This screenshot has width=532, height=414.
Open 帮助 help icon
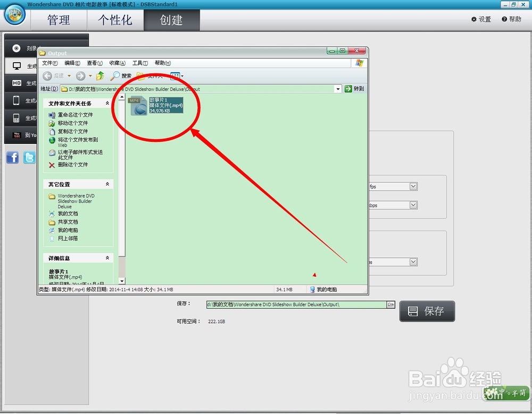511,19
